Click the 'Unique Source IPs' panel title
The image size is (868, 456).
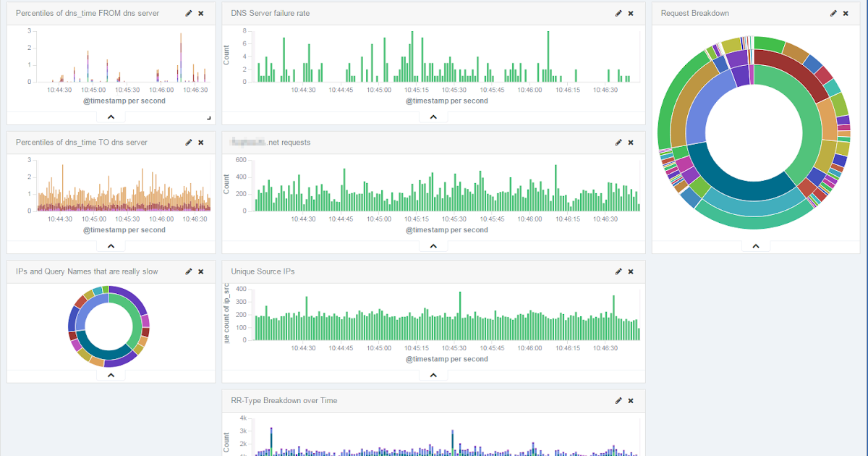pyautogui.click(x=263, y=271)
